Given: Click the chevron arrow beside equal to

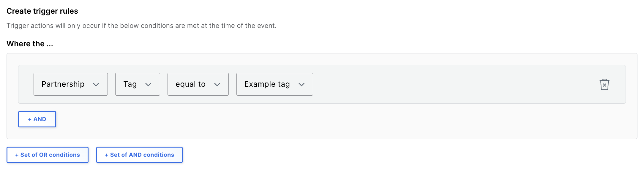Looking at the screenshot, I should click(x=217, y=85).
